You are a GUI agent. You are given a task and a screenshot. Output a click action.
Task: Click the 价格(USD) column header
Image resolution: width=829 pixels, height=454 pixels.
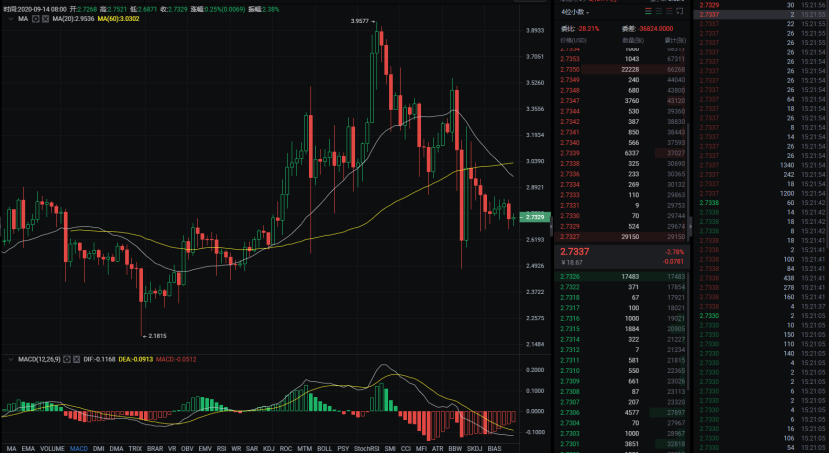[x=573, y=41]
